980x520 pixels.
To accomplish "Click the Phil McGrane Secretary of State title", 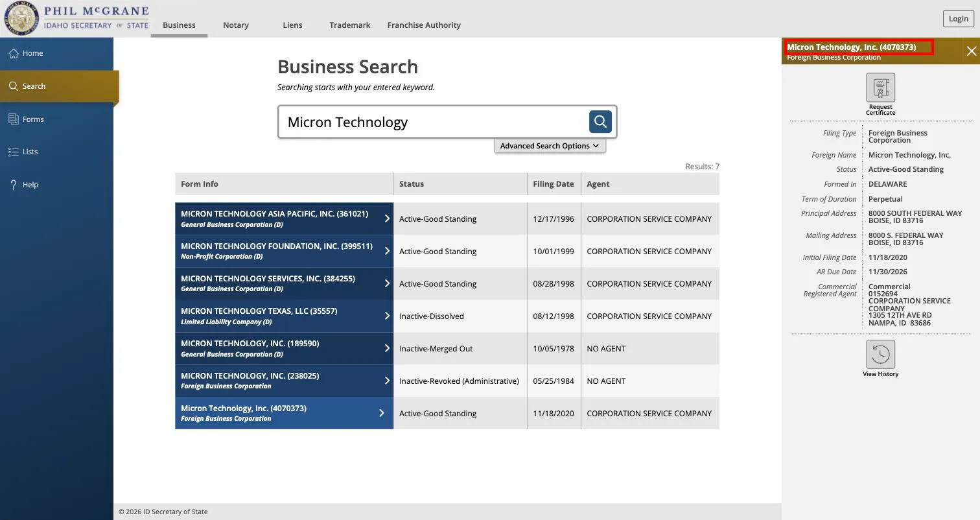I will tap(96, 18).
